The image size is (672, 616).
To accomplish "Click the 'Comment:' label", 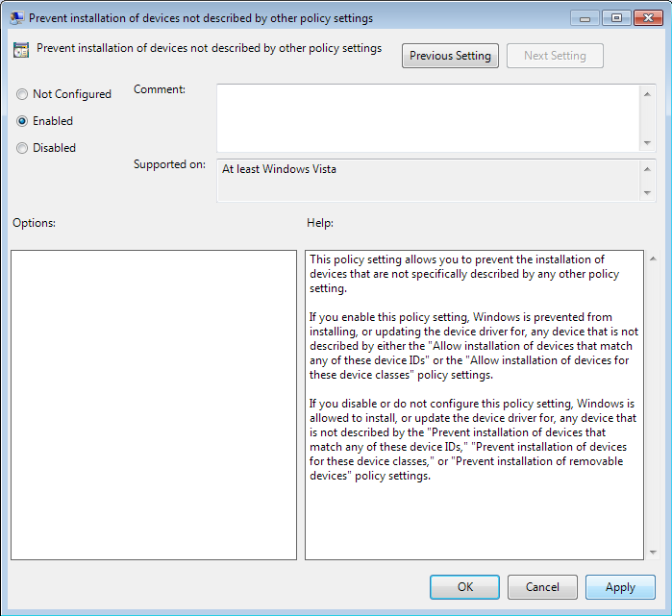I will click(160, 89).
